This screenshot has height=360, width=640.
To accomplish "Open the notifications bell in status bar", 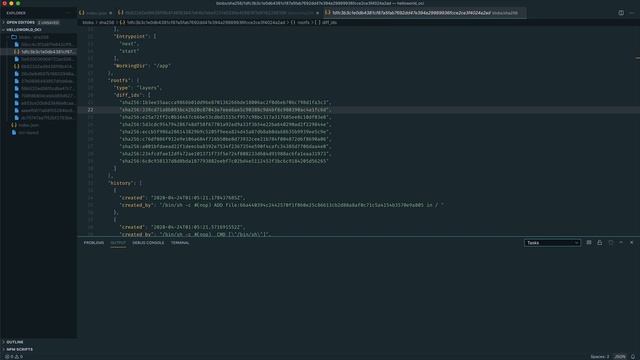I will click(x=633, y=356).
